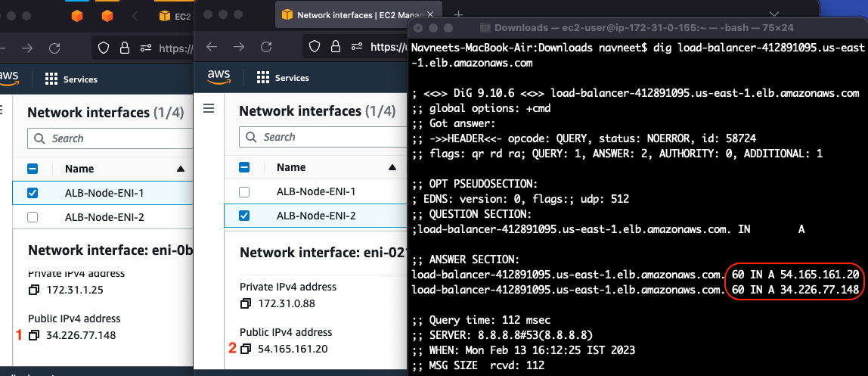
Task: Go back in the middle browser window
Action: (212, 47)
